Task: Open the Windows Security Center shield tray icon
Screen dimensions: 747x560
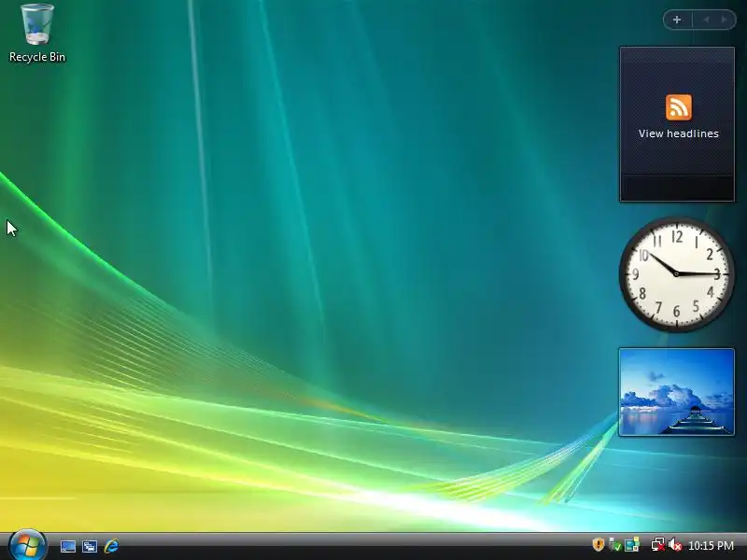Action: pos(599,544)
